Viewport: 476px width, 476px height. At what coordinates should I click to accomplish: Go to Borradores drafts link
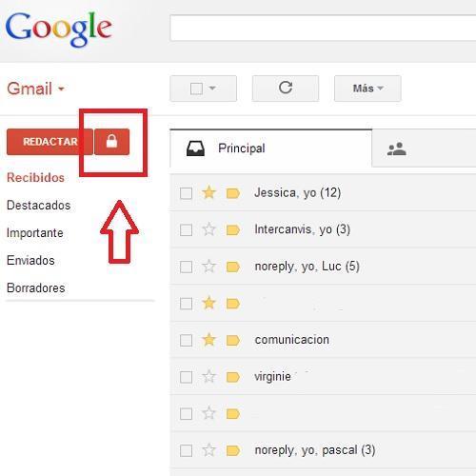pos(35,288)
